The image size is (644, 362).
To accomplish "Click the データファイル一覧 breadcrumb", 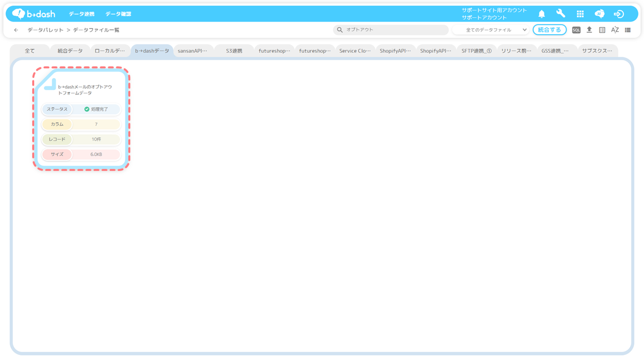I will [96, 30].
